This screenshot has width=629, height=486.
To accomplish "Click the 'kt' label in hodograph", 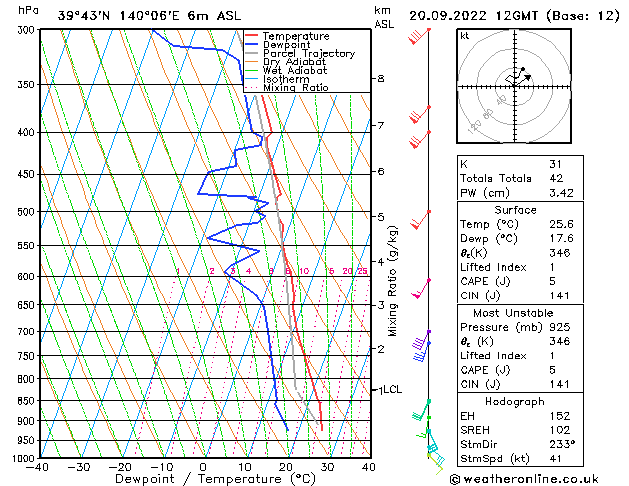I will 465,36.
